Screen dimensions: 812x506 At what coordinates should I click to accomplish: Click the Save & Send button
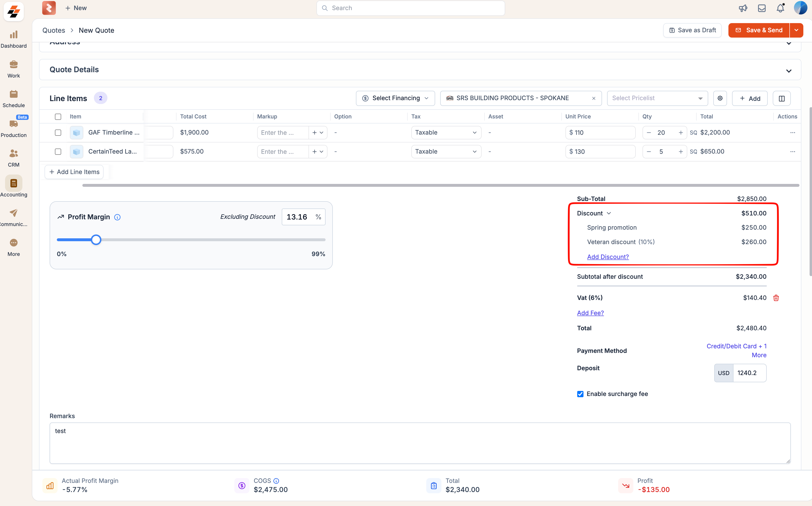tap(759, 31)
